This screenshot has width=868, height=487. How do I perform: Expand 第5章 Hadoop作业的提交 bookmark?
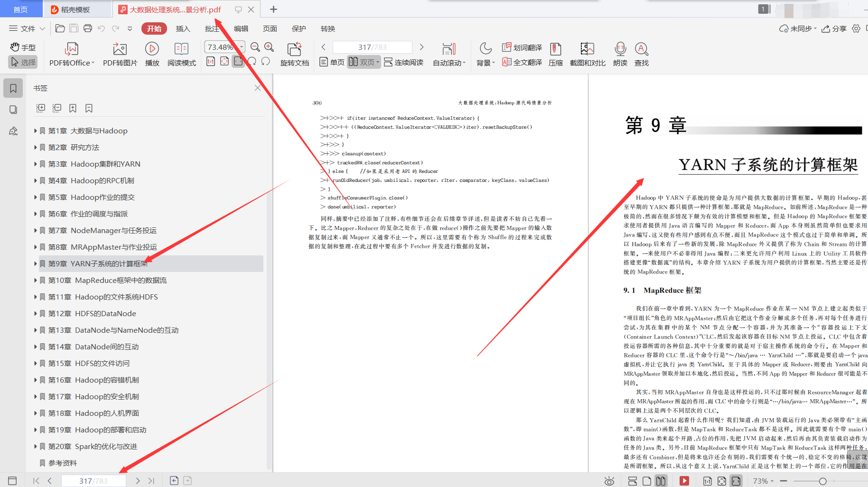35,197
